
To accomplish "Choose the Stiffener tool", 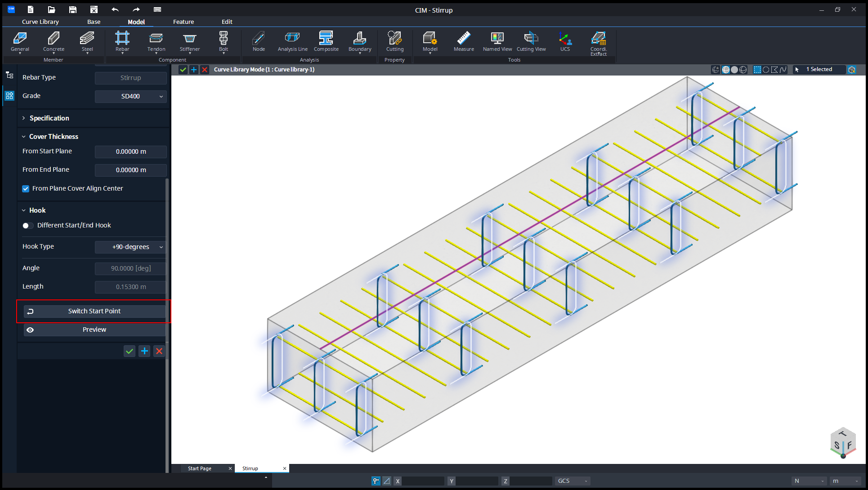I will [190, 42].
